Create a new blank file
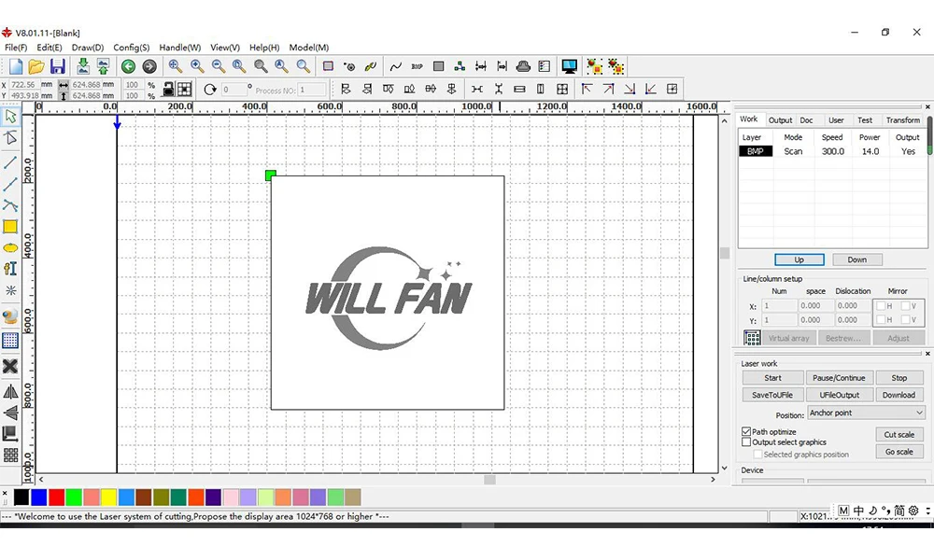This screenshot has height=560, width=934. click(16, 66)
